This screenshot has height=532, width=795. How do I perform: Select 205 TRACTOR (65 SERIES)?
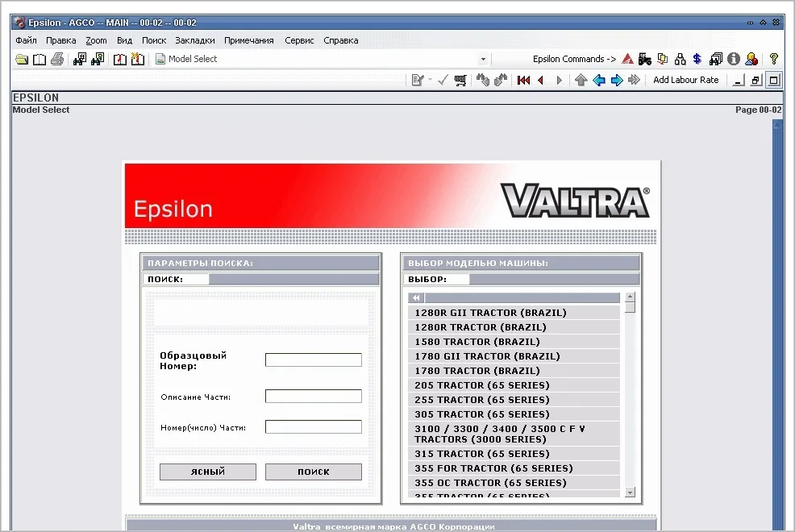click(x=514, y=385)
